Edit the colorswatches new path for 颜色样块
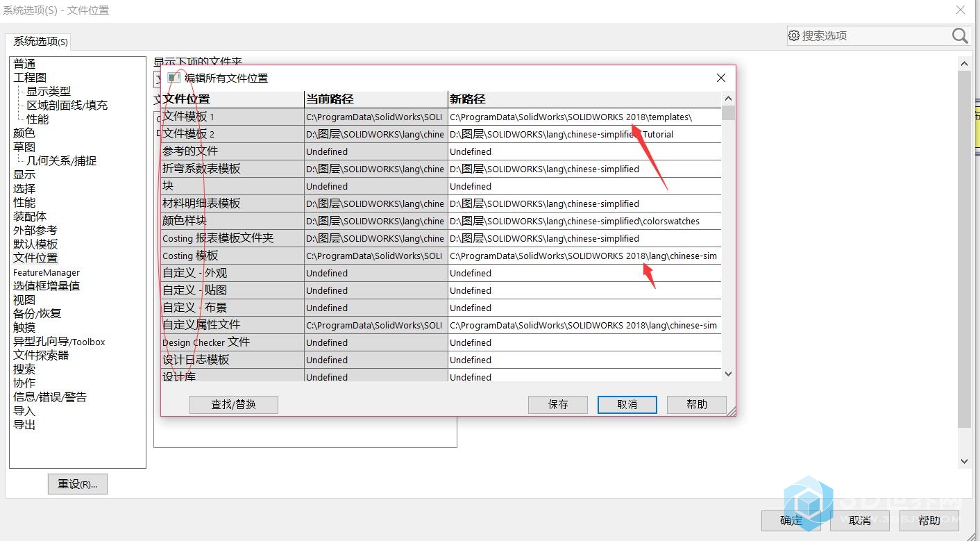 (584, 221)
